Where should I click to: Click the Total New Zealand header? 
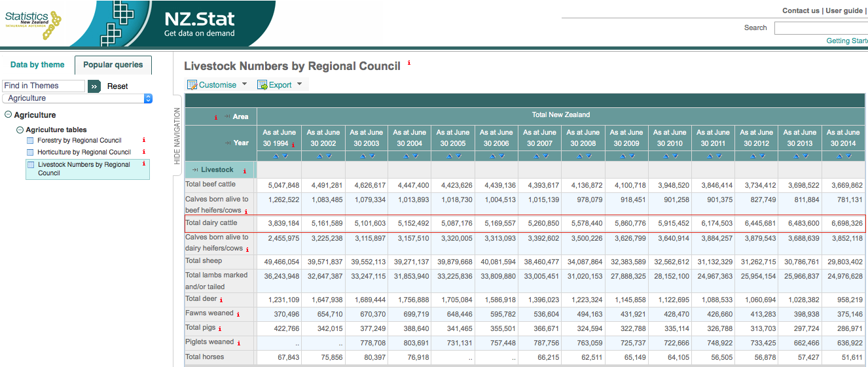[561, 114]
